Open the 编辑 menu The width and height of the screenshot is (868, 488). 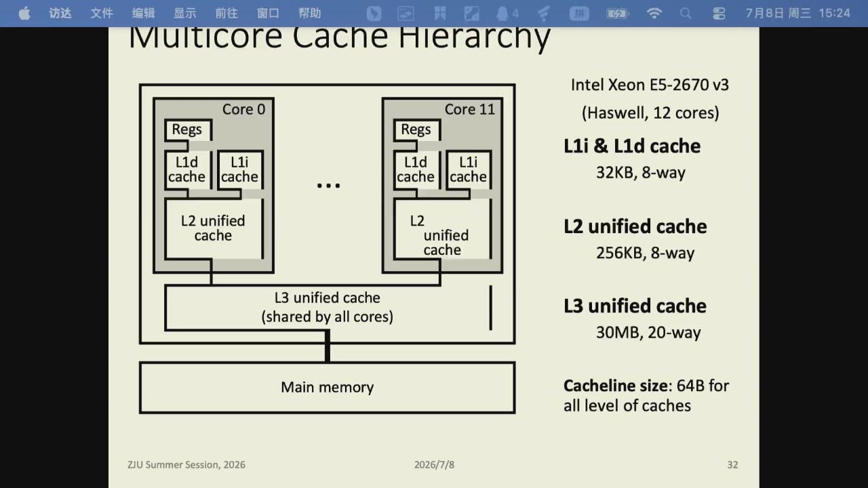(x=143, y=13)
